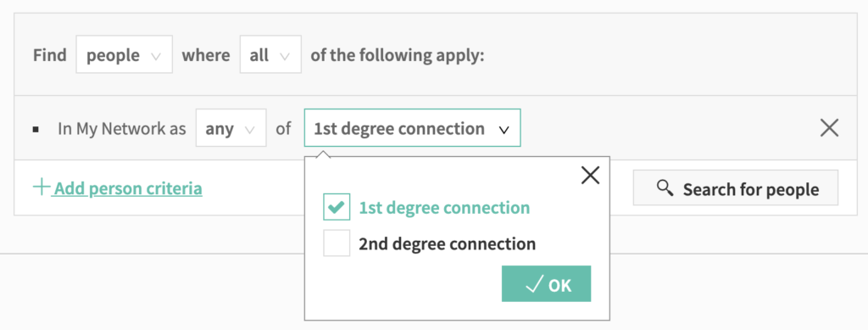Open the all dropdown after where
This screenshot has height=330, width=868.
tap(270, 54)
